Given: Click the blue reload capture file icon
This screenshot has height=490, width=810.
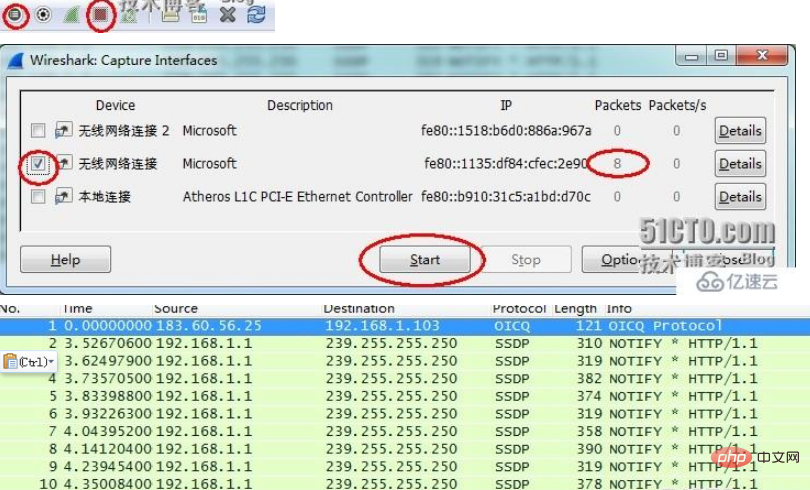Looking at the screenshot, I should click(256, 14).
